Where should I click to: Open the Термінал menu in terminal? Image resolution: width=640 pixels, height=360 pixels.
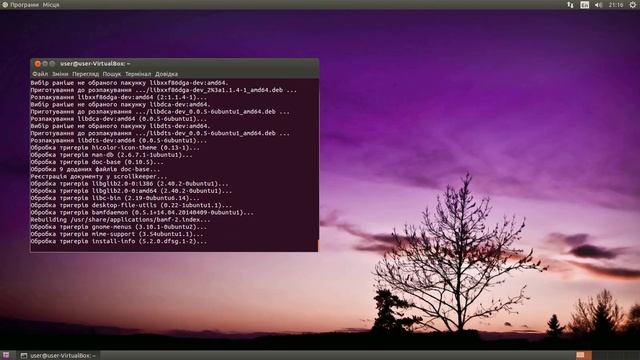click(138, 74)
